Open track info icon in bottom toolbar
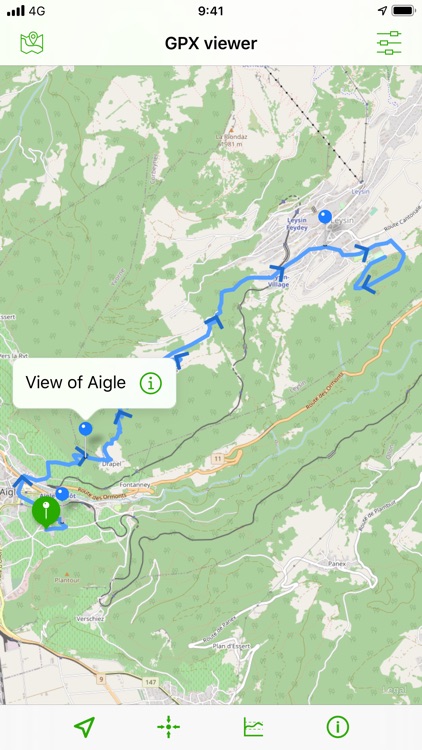 338,727
